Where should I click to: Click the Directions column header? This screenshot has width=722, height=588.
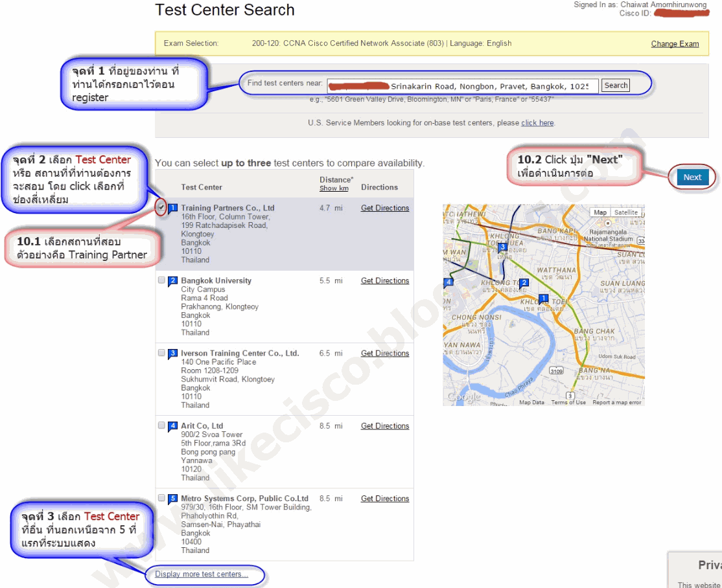tap(379, 187)
